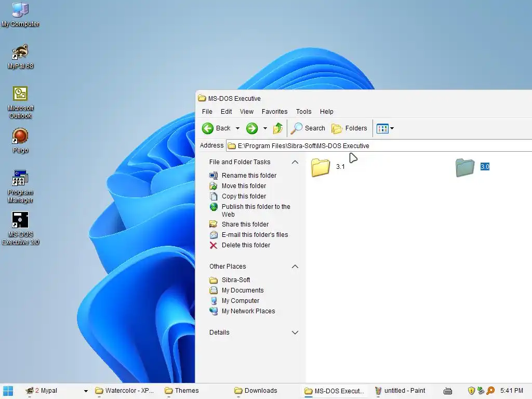
Task: Open Back history dropdown arrow
Action: [237, 128]
